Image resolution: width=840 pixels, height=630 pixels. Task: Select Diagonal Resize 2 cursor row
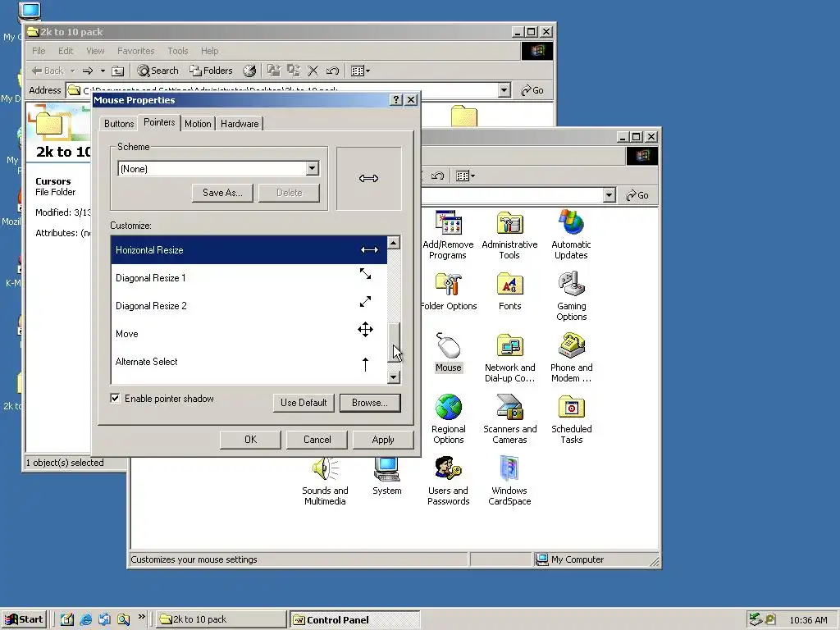[249, 306]
